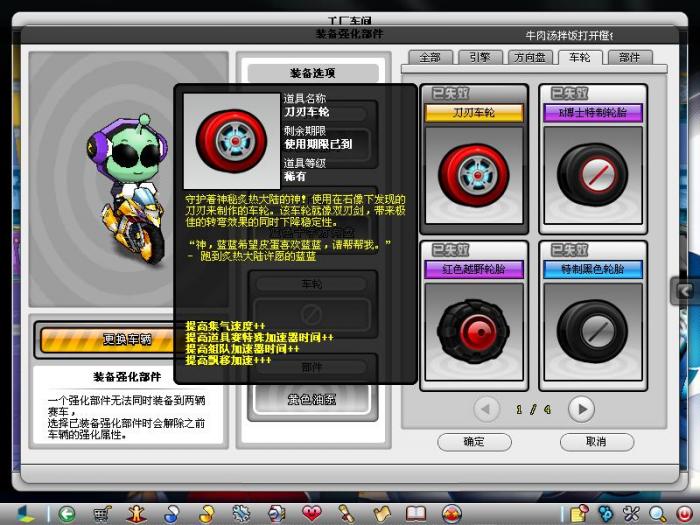Click the green back arrow icon

(67, 514)
